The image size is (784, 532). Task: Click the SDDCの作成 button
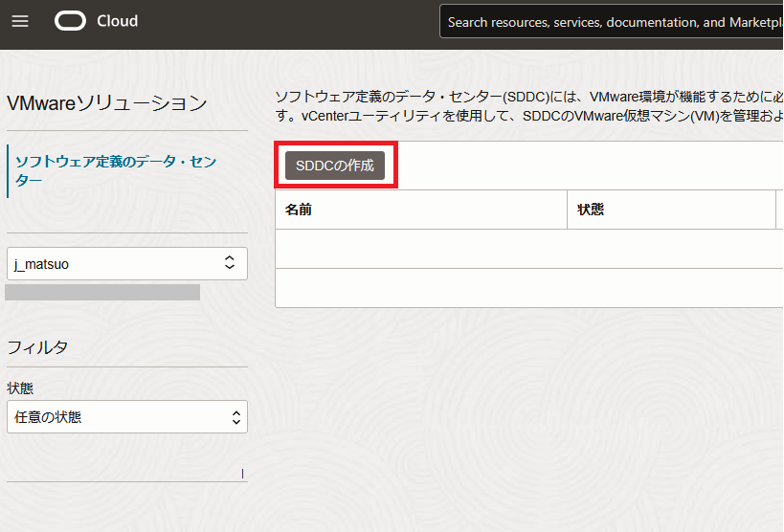coord(335,166)
